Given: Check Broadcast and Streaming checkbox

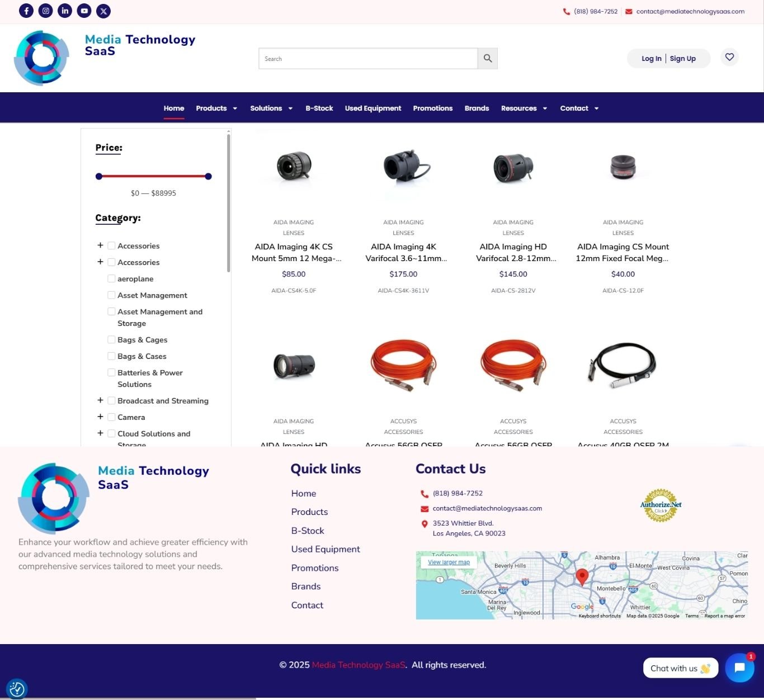Looking at the screenshot, I should coord(111,400).
